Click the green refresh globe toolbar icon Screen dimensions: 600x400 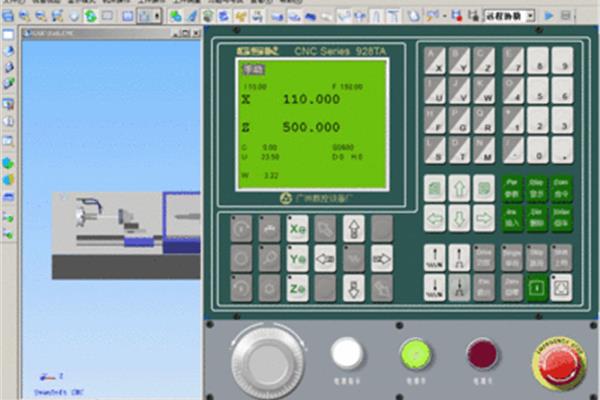pyautogui.click(x=91, y=16)
